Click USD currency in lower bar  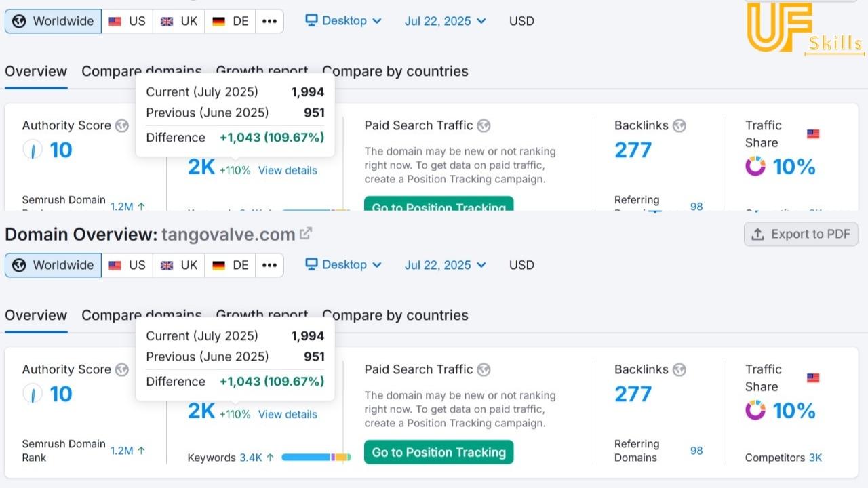click(x=521, y=265)
